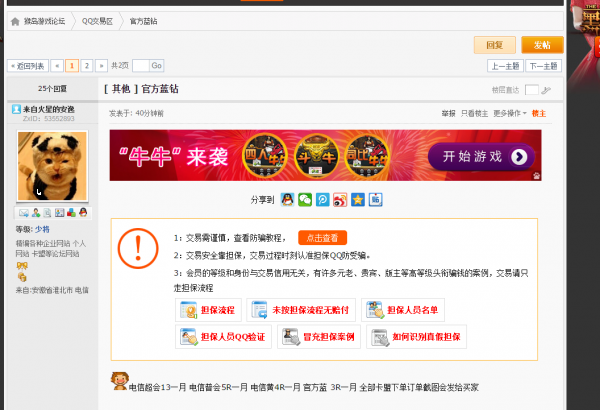Focus the 楼层直达 floor jump input

click(532, 90)
